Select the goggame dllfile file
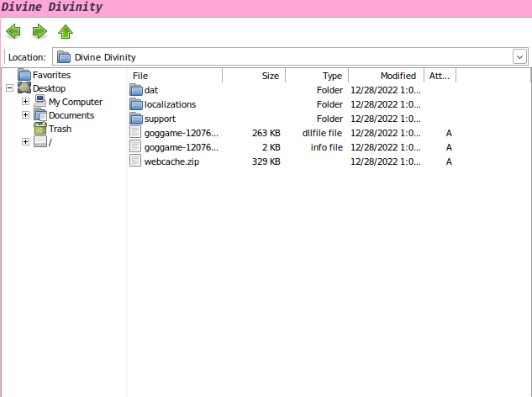 (x=182, y=133)
